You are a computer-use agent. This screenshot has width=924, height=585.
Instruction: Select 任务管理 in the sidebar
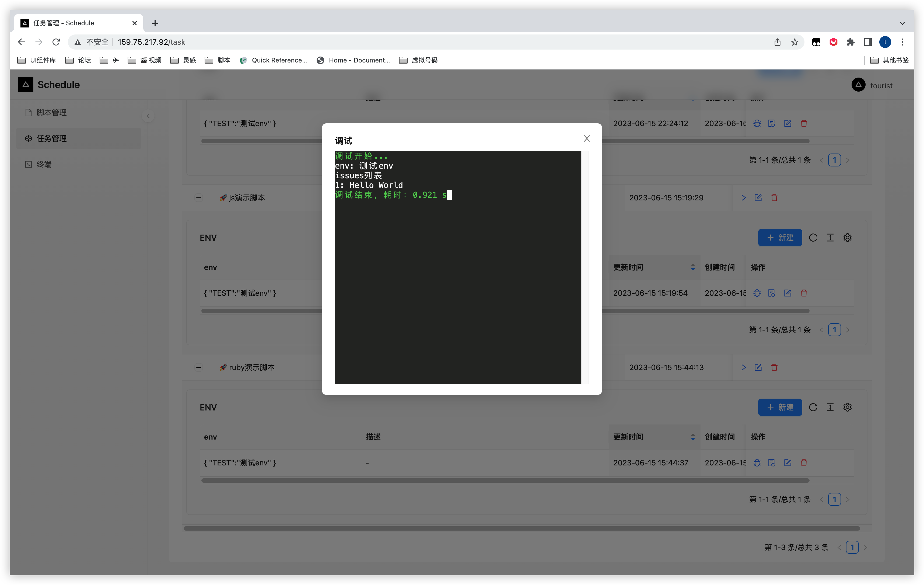79,138
